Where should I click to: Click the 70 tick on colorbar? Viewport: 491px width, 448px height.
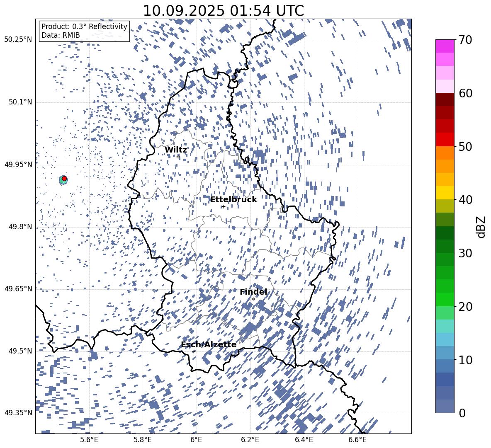pos(465,40)
